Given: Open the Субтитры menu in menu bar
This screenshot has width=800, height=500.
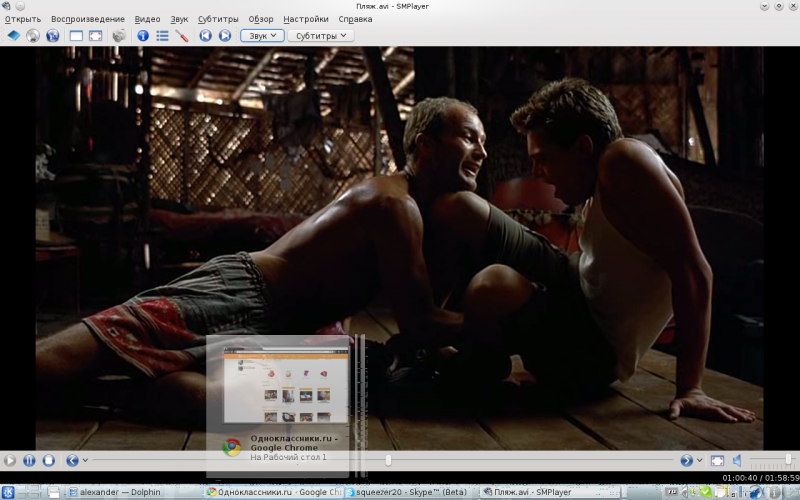Looking at the screenshot, I should [x=218, y=19].
